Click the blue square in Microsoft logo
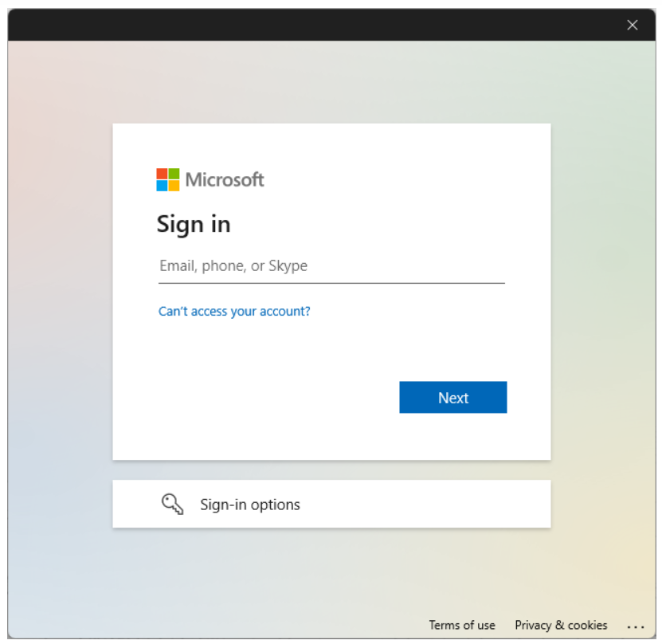This screenshot has height=644, width=662. pyautogui.click(x=162, y=186)
